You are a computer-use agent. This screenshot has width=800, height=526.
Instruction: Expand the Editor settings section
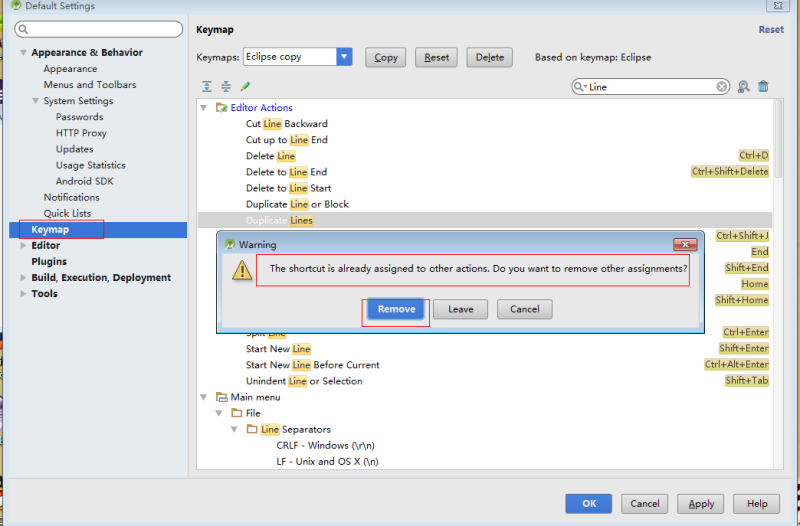click(23, 245)
